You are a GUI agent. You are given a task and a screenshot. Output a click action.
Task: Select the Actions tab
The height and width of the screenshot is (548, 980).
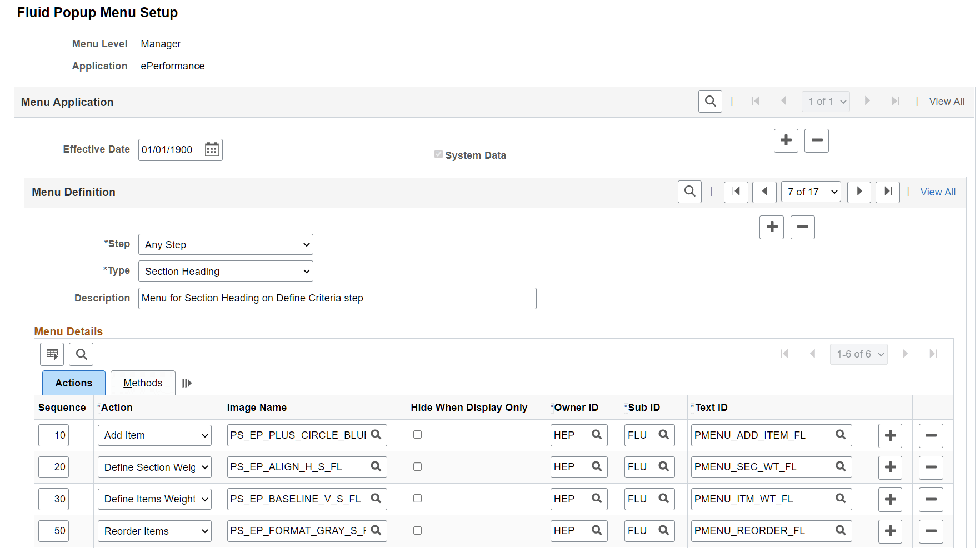(73, 383)
